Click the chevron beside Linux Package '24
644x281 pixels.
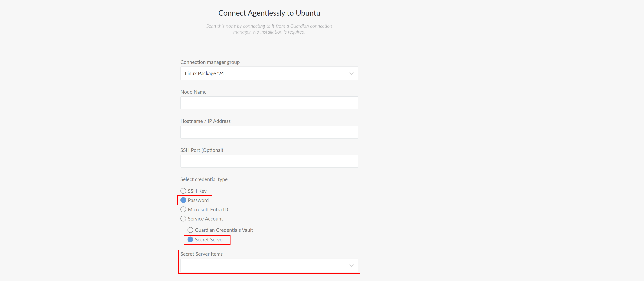point(351,74)
